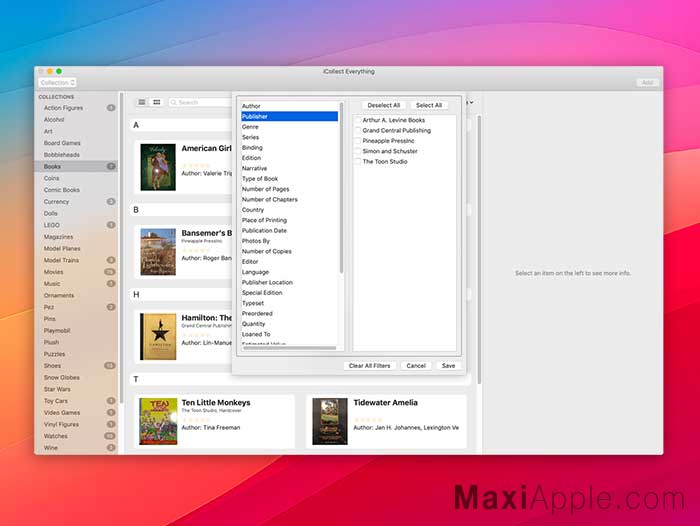Viewport: 700px width, 526px height.
Task: Open Snow Globes collection
Action: pos(76,377)
